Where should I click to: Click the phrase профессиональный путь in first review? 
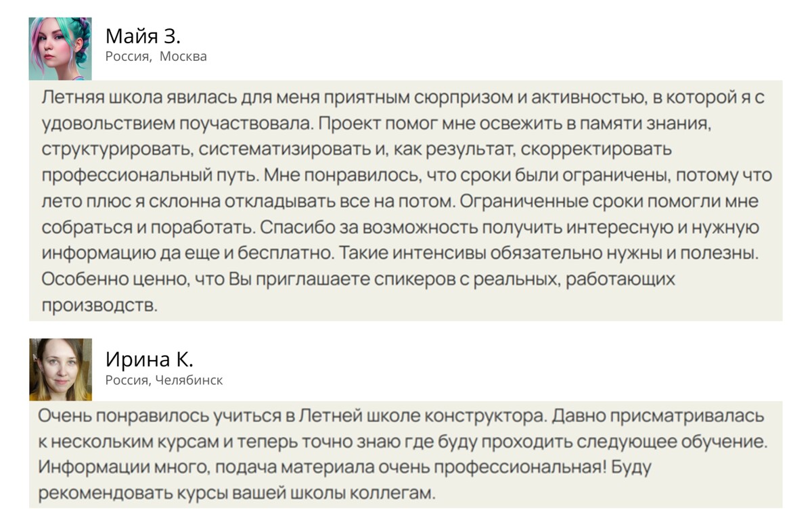149,176
